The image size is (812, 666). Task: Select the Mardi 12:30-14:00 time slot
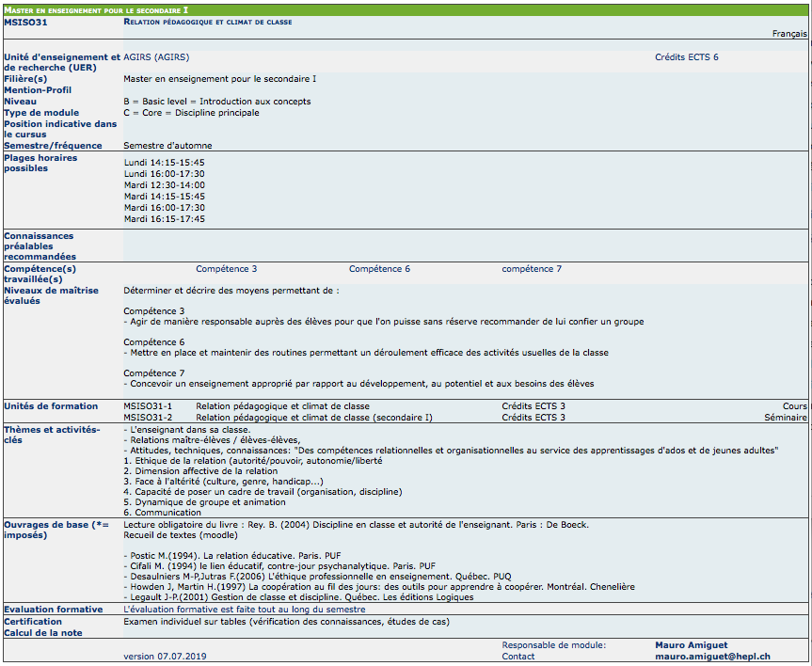pos(165,185)
